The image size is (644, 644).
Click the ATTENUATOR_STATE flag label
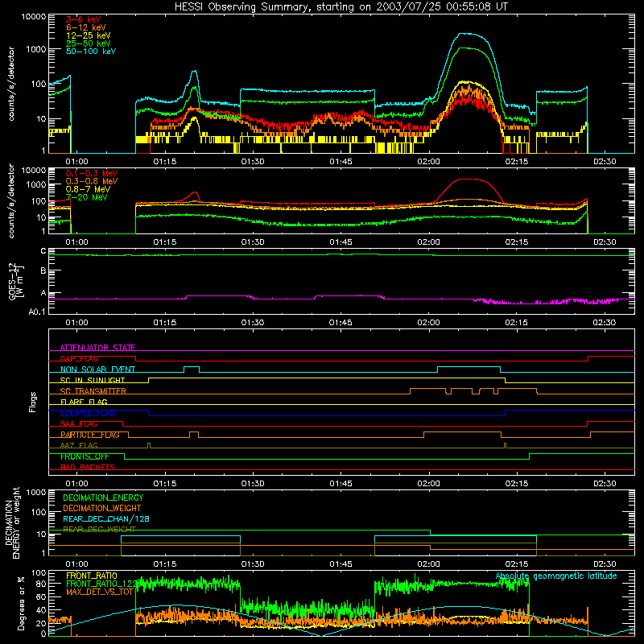97,348
